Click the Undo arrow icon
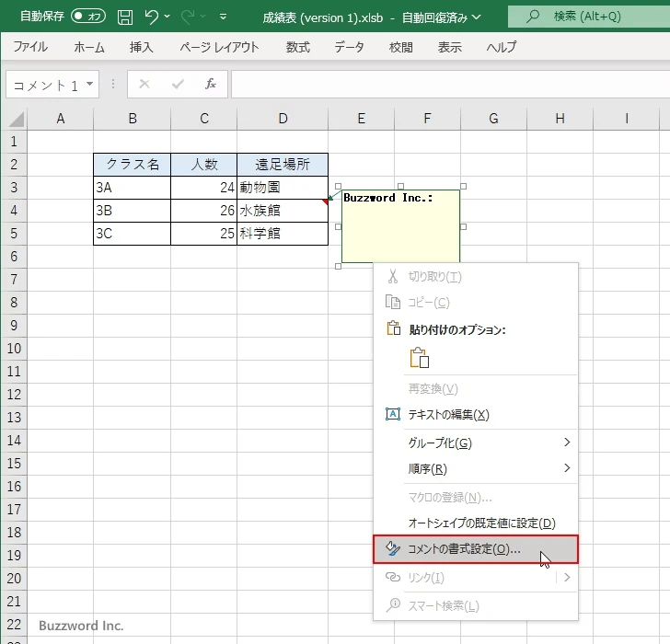 point(151,17)
